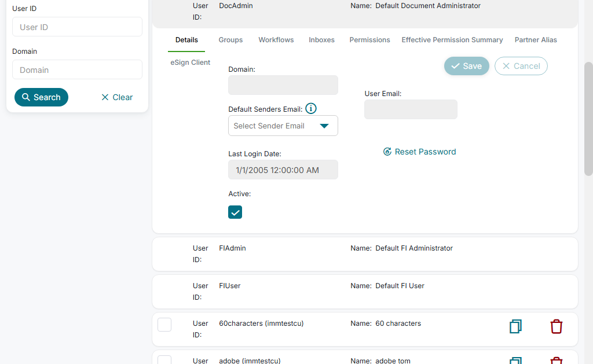
Task: Click the page vertical scrollbar thumb
Action: pos(588,119)
